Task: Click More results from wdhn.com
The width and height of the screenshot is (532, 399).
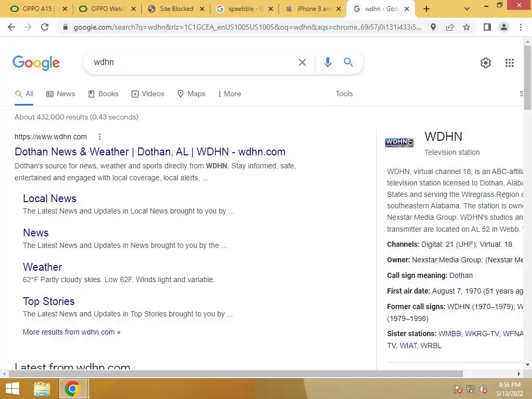Action: 72,332
